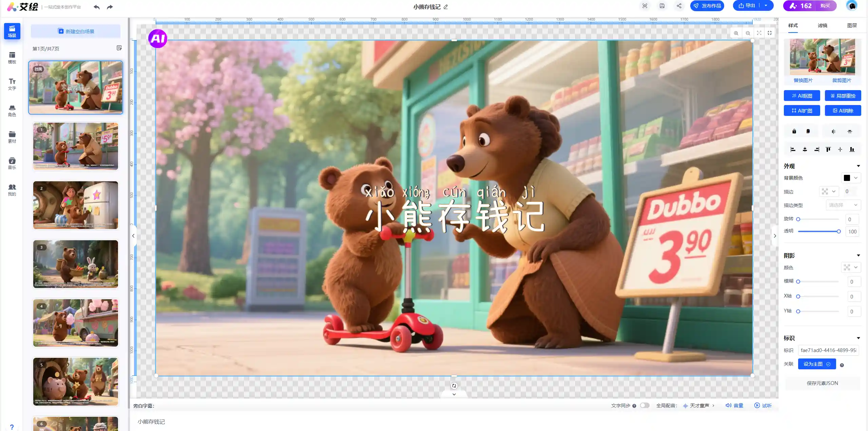Click the 新建空白场景 button
The height and width of the screenshot is (431, 868).
76,31
